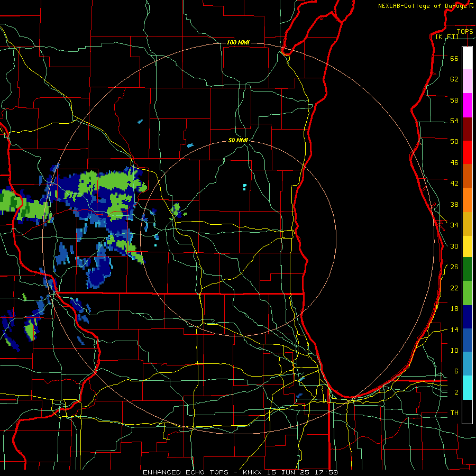Click the "46" legend value
The height and width of the screenshot is (476, 476).
coord(454,163)
